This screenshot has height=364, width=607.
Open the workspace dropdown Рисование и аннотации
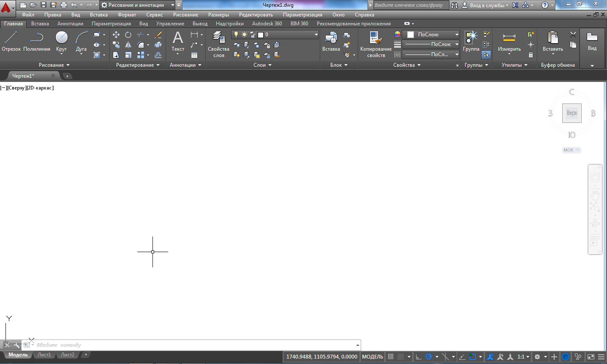point(137,5)
